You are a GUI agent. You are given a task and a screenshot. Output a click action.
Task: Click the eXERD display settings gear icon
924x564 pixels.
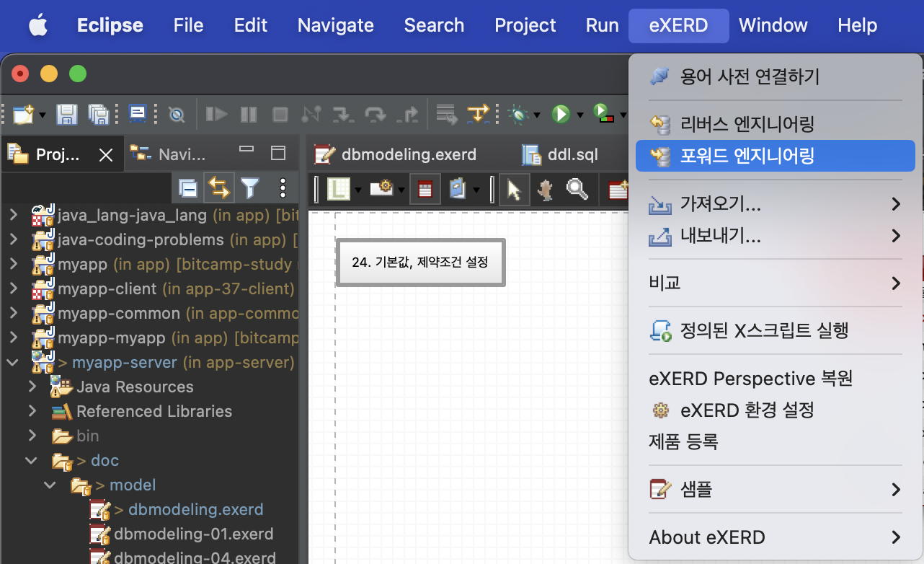[x=381, y=189]
